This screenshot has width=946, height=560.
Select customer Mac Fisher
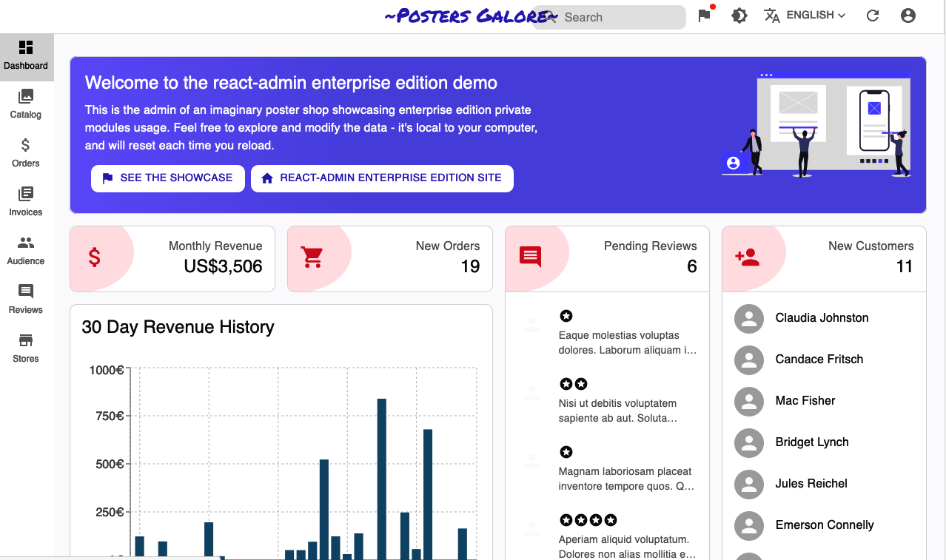[x=824, y=401]
